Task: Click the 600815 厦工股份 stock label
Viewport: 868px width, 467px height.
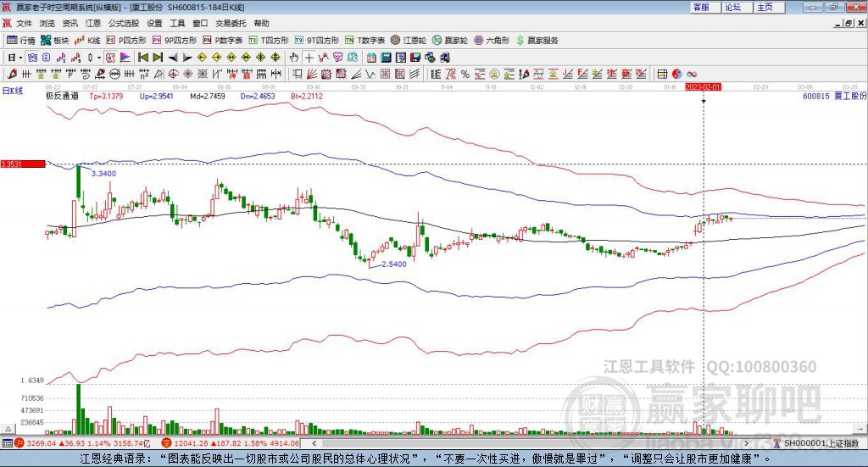Action: [x=834, y=96]
